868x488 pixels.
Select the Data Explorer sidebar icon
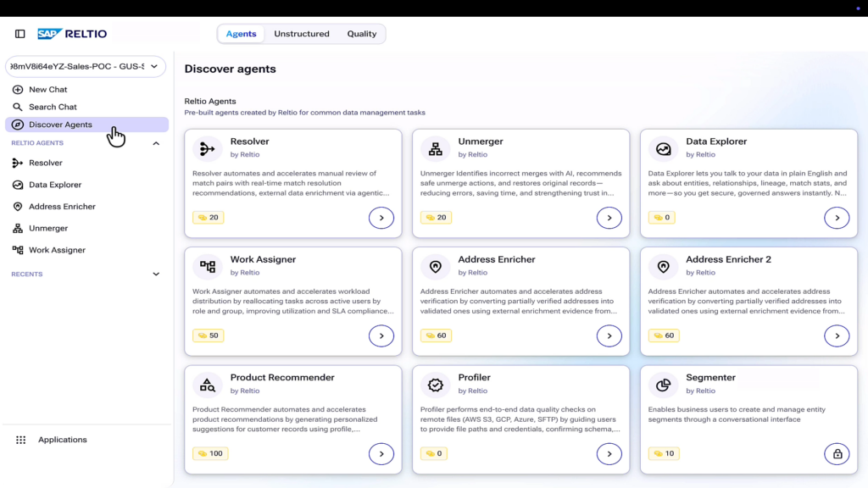pyautogui.click(x=18, y=185)
